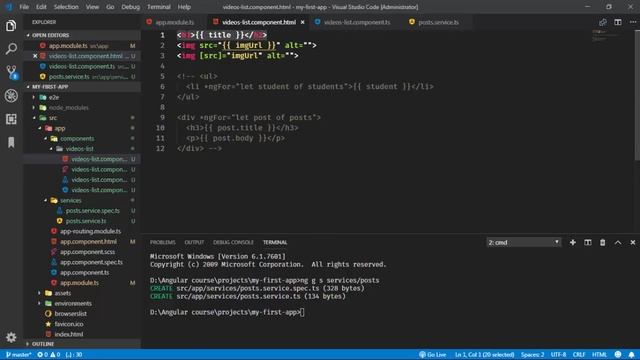Close the terminal panel
640x360 pixels.
click(x=632, y=242)
